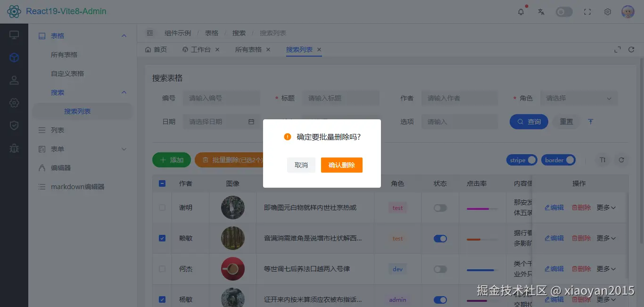This screenshot has width=644, height=307.
Task: Open the 列表 menu item
Action: pos(83,130)
